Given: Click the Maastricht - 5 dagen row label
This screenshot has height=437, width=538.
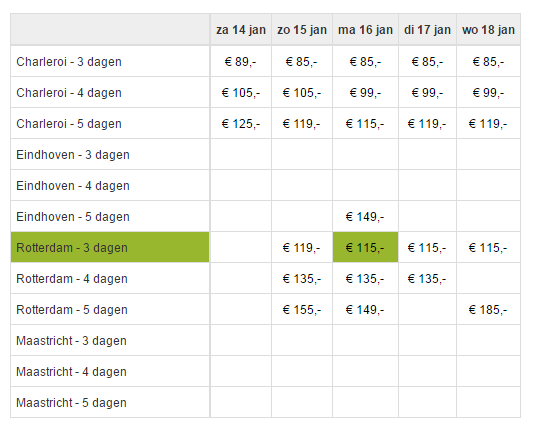Looking at the screenshot, I should click(71, 402).
